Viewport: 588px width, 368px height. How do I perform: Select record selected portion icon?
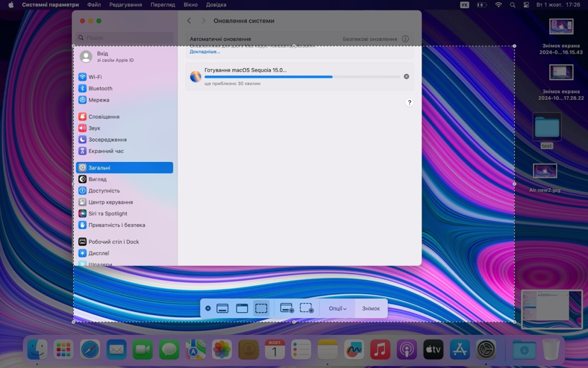pos(307,308)
